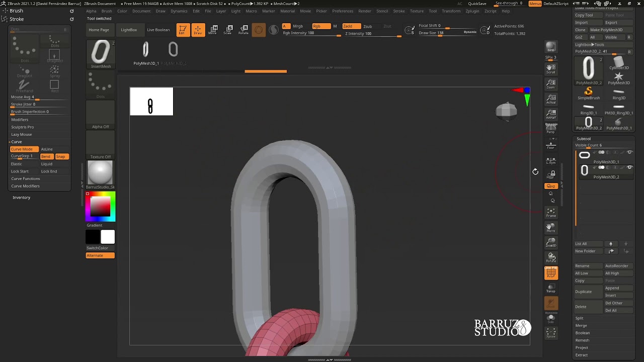Select the Move view hand icon
Screen dimensions: 644x362
tap(550, 228)
